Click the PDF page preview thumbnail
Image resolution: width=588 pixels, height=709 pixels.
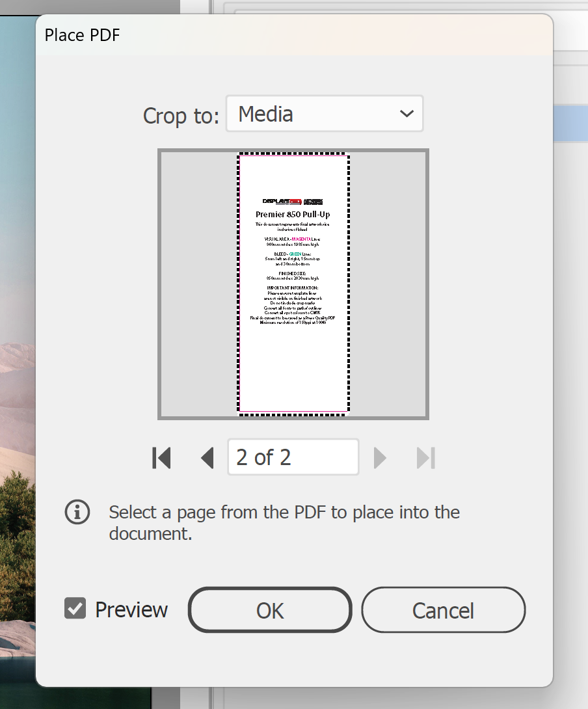(x=293, y=284)
